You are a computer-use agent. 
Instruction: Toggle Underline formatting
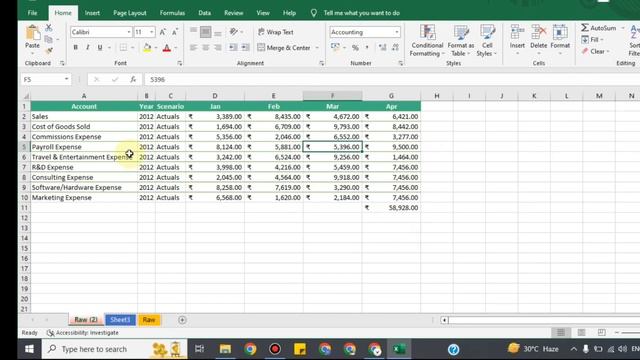100,48
